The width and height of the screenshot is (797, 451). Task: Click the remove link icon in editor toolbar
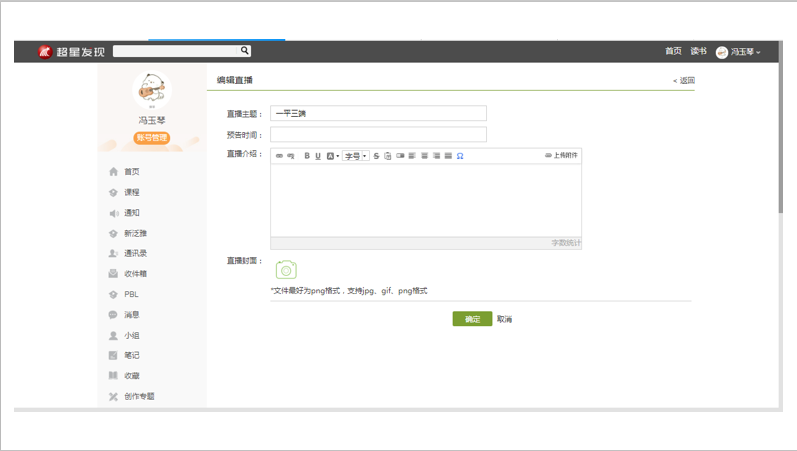[291, 156]
